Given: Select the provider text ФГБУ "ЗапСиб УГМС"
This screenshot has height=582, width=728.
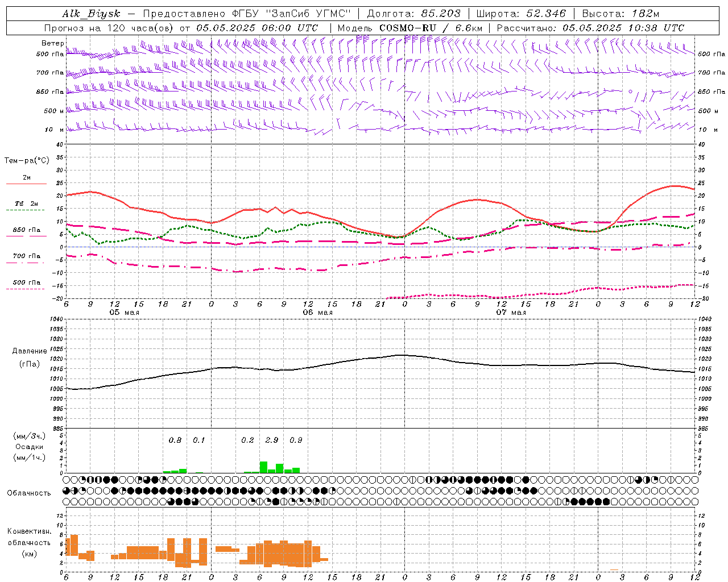Looking at the screenshot, I should (x=291, y=14).
